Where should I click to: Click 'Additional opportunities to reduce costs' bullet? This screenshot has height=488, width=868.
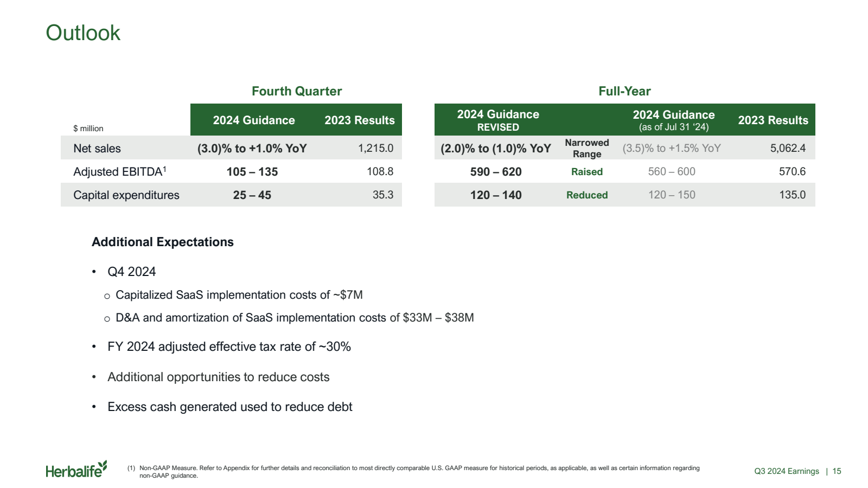219,377
